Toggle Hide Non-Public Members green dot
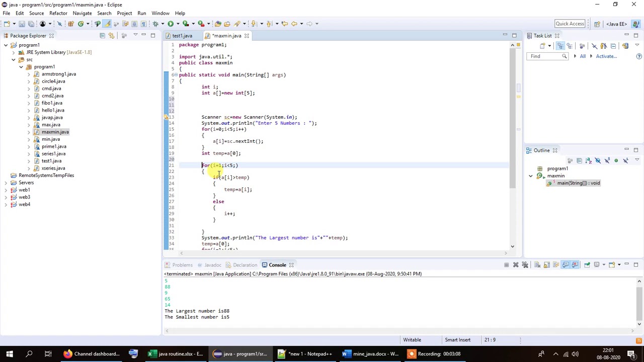Image resolution: width=644 pixels, height=362 pixels. pyautogui.click(x=616, y=161)
